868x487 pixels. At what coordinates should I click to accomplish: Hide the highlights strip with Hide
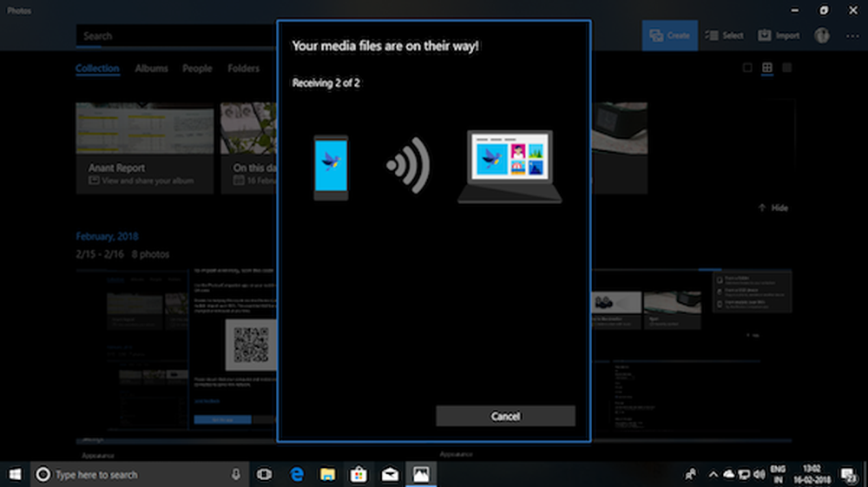[x=773, y=207]
